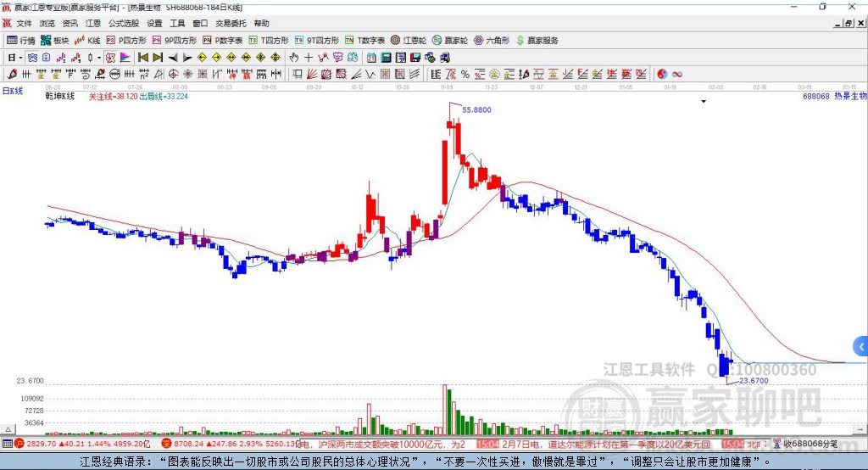Viewport: 868px width, 470px height.
Task: Open the T四方形 tool
Action: [269, 40]
